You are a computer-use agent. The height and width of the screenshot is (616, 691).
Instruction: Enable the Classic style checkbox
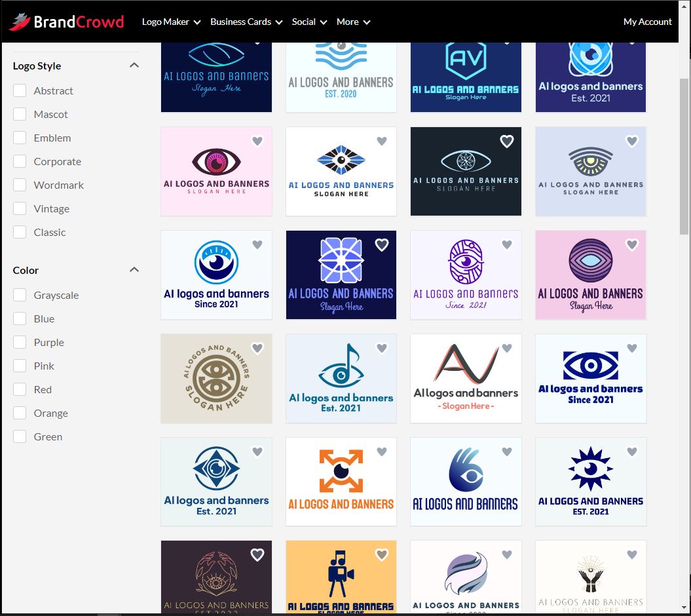point(20,232)
